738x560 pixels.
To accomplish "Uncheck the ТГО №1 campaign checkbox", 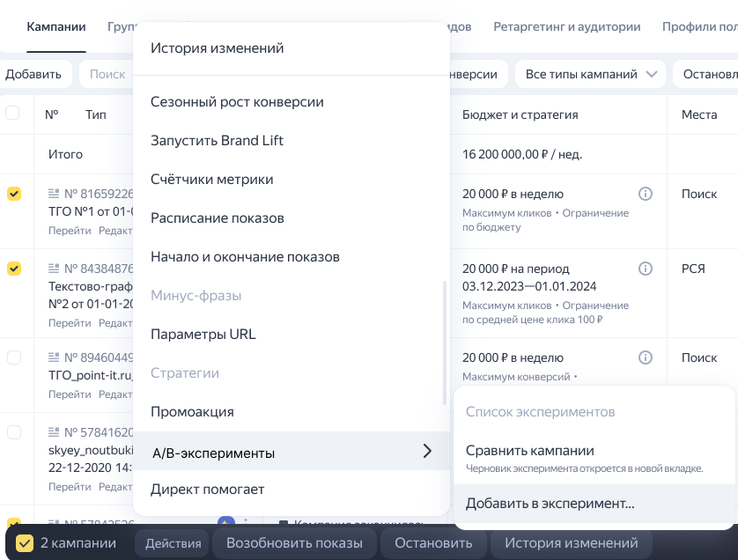I will [14, 194].
